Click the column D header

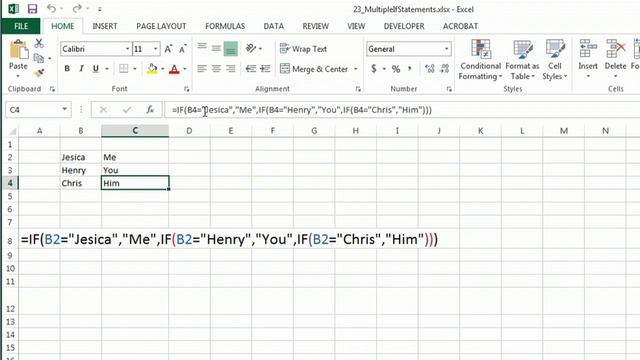coord(189,131)
